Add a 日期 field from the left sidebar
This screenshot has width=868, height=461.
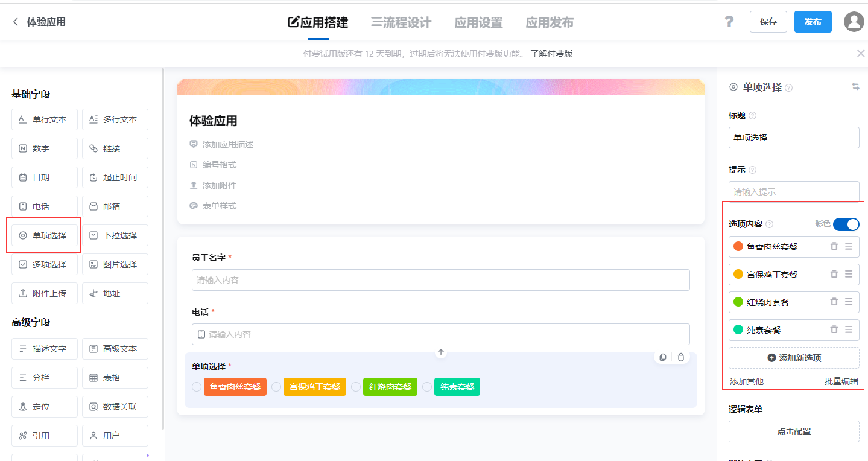point(44,177)
